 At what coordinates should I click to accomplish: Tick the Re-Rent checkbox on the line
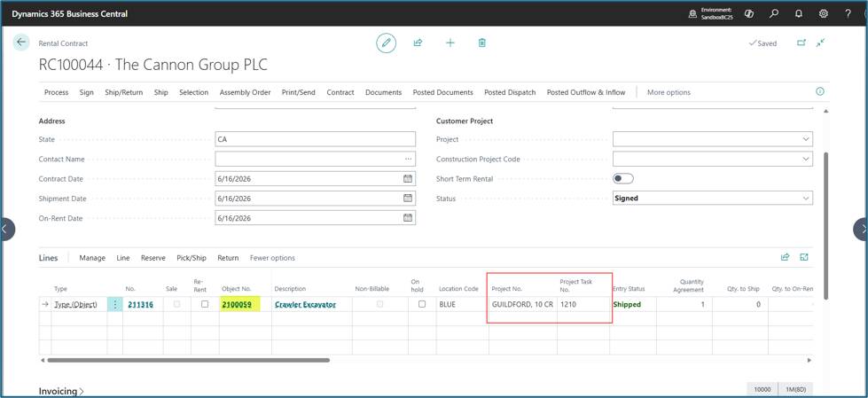click(204, 304)
